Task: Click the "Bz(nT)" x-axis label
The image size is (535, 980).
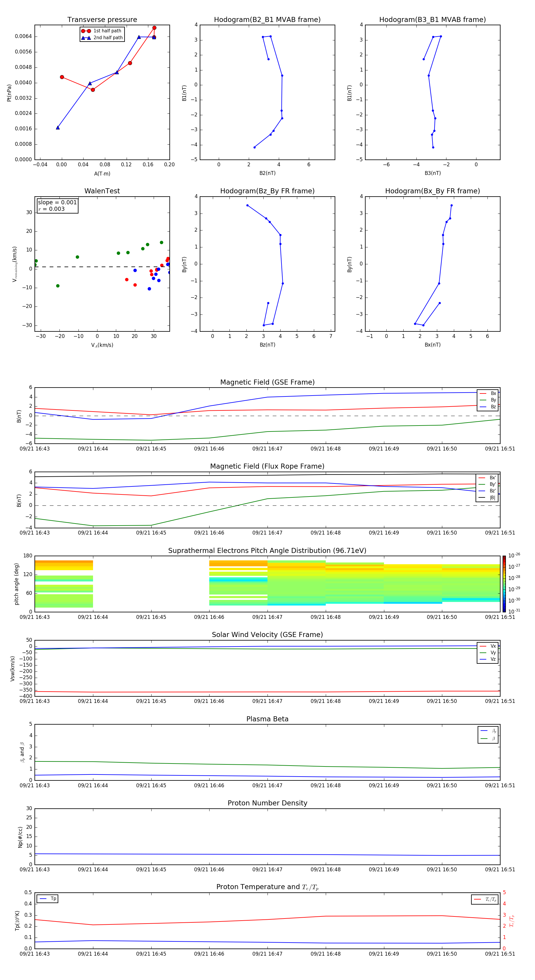Action: coord(267,345)
